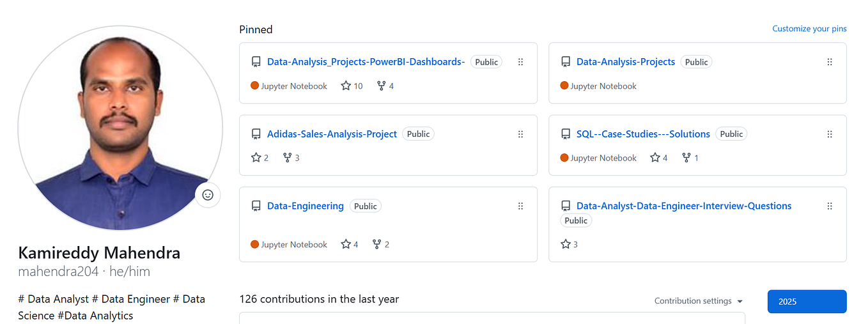
Task: Click drag handle on Data-Analyst-Data-Engineer-Interview-Questions pin
Action: [x=830, y=206]
